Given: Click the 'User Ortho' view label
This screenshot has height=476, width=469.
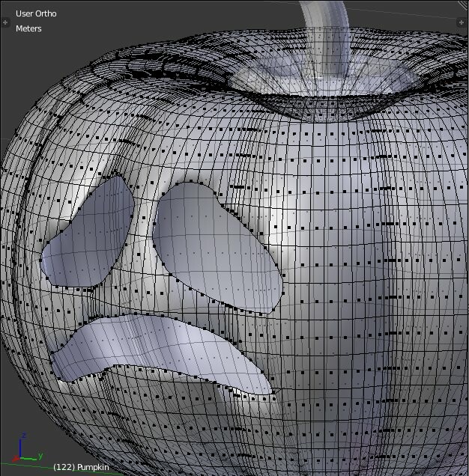Looking at the screenshot, I should (x=36, y=13).
